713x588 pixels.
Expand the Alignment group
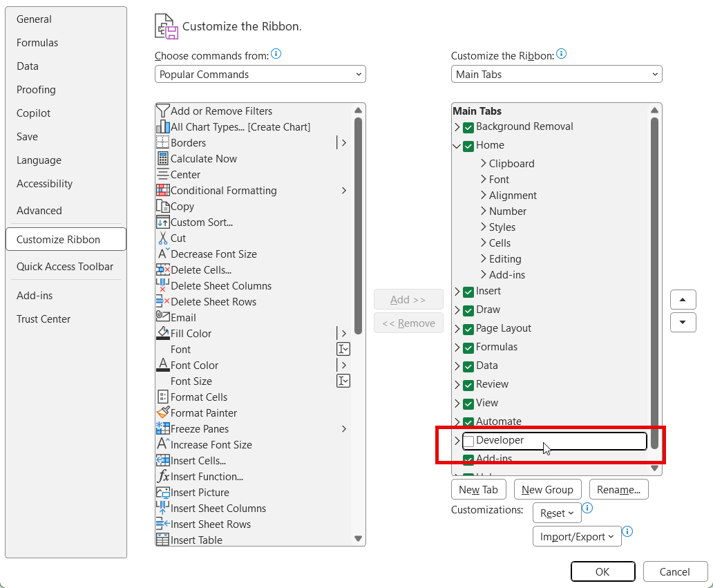(484, 195)
